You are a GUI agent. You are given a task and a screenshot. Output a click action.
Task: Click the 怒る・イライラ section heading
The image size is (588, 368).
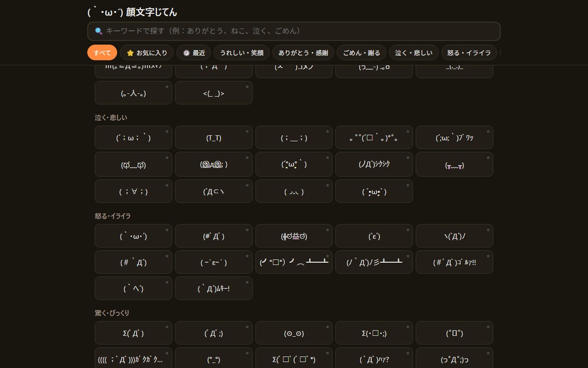click(113, 216)
